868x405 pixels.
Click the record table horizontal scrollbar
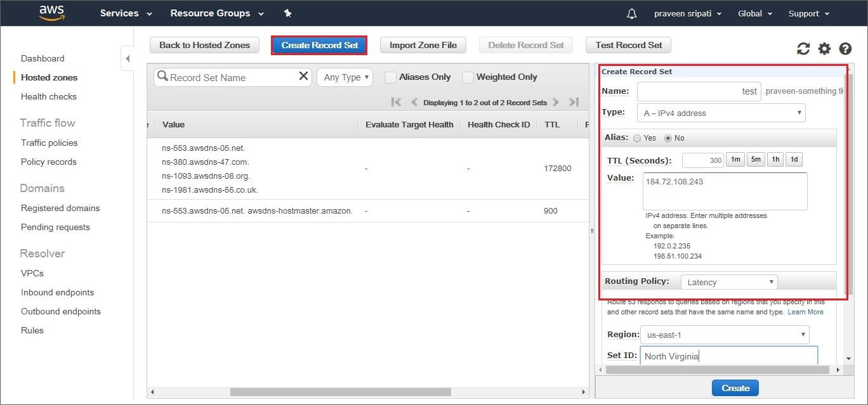(x=340, y=392)
